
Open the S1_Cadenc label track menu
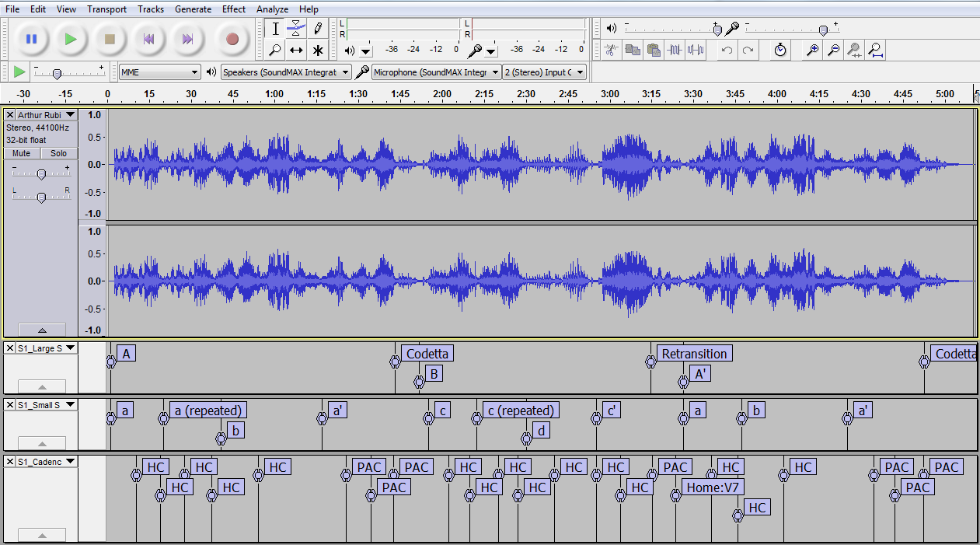tap(47, 462)
